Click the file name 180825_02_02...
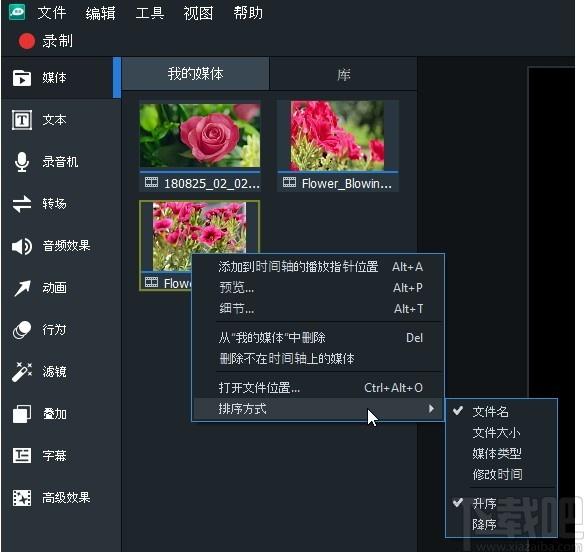Image resolution: width=586 pixels, height=552 pixels. 212,184
